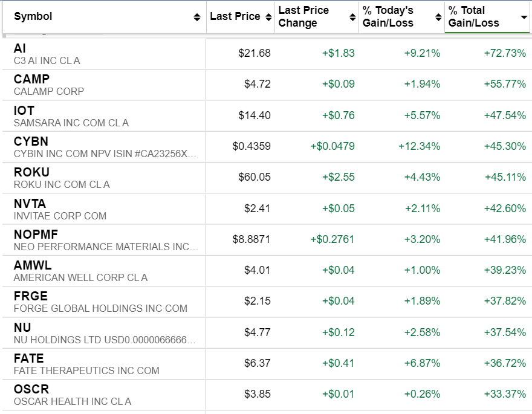Click the sort arrows beside Last Price header
The height and width of the screenshot is (414, 532).
pos(268,18)
